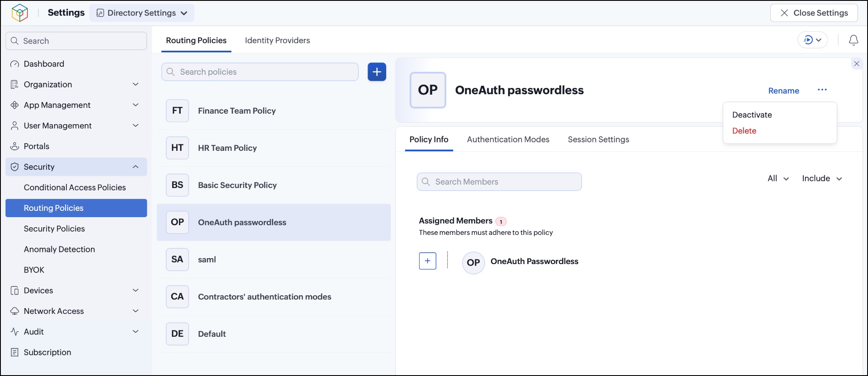Viewport: 868px width, 376px height.
Task: Open the Include dropdown
Action: pos(822,178)
